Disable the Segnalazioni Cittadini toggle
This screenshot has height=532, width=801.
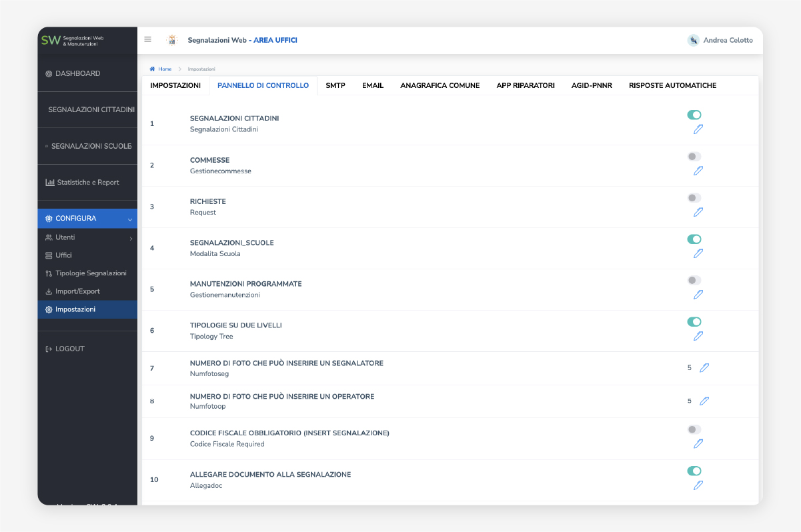[694, 115]
